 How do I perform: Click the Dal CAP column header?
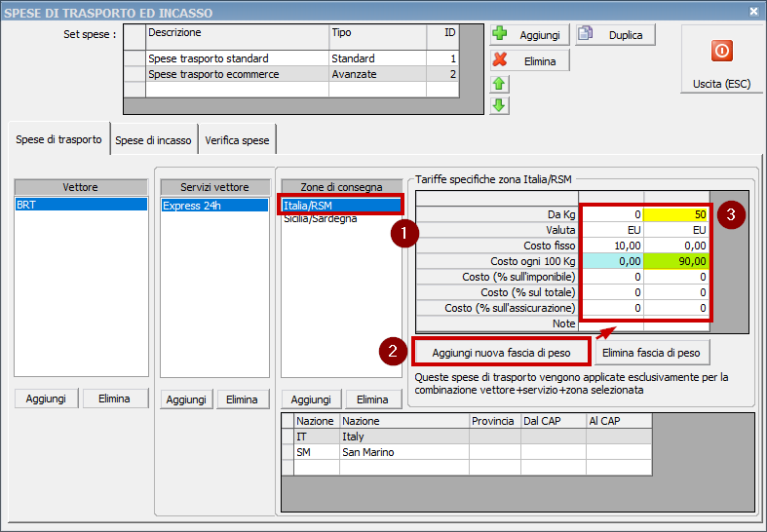[554, 421]
